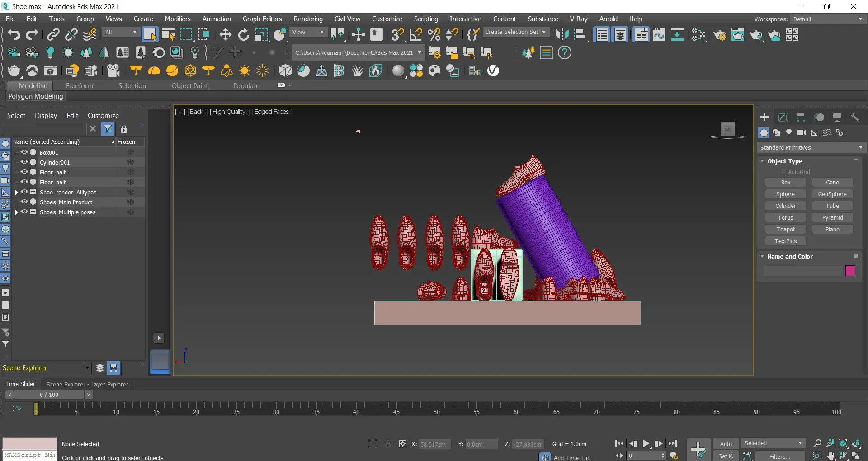This screenshot has height=461, width=868.
Task: Click the help question mark icon
Action: tap(565, 53)
